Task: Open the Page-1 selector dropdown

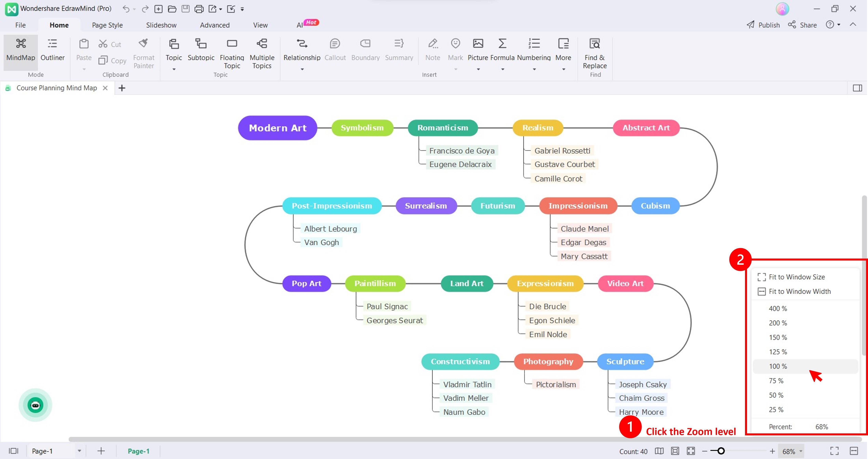Action: (79, 451)
